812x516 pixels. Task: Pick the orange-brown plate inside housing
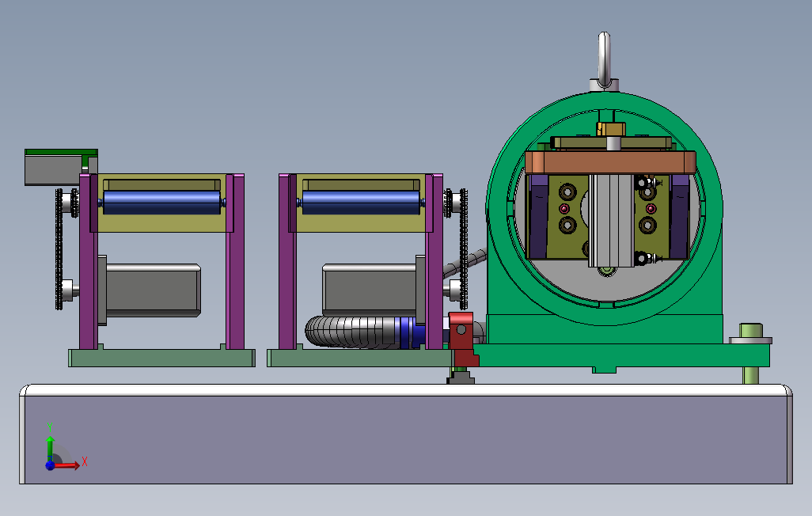click(x=610, y=163)
